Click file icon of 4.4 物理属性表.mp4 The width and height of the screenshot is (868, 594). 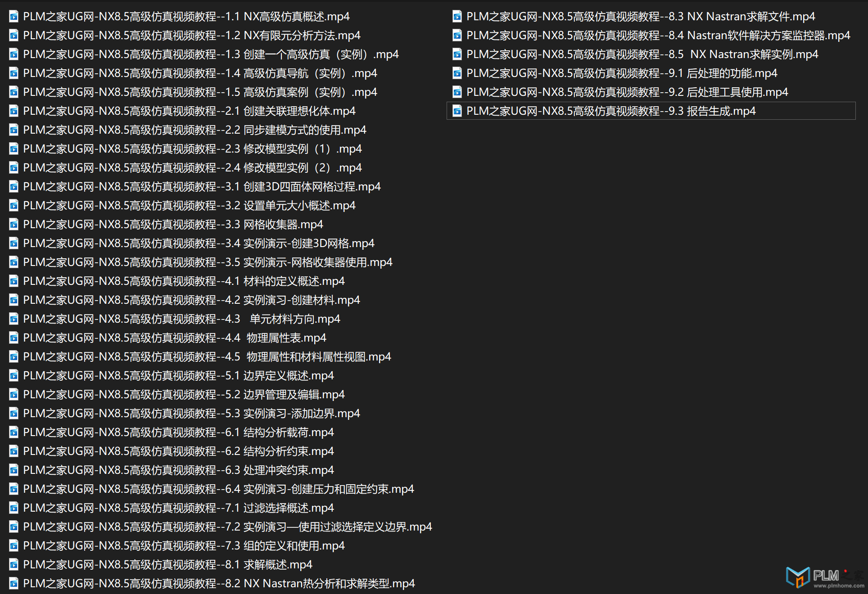click(x=14, y=338)
